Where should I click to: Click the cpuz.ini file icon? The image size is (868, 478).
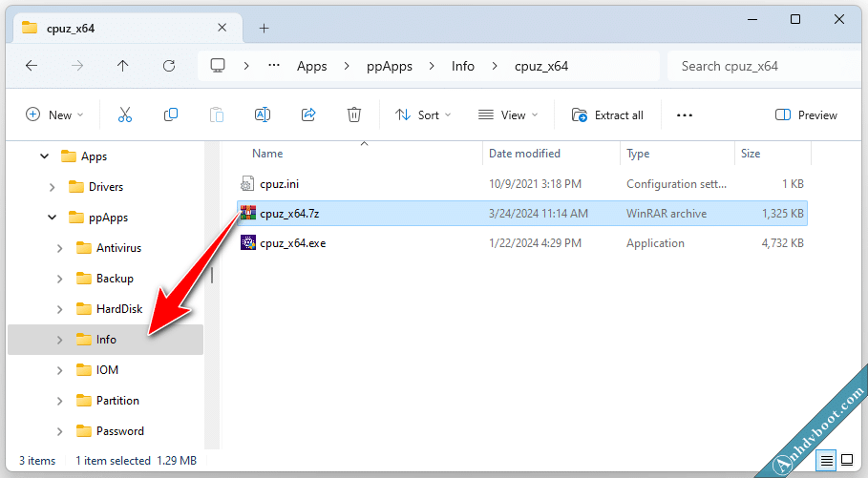(247, 184)
